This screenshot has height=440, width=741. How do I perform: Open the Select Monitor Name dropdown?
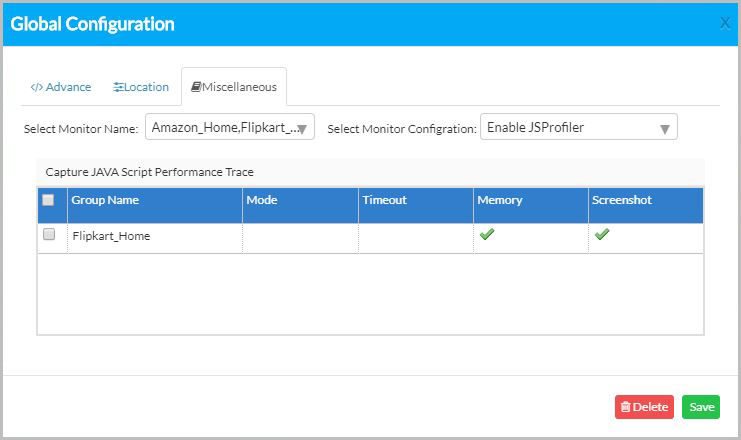tap(230, 127)
